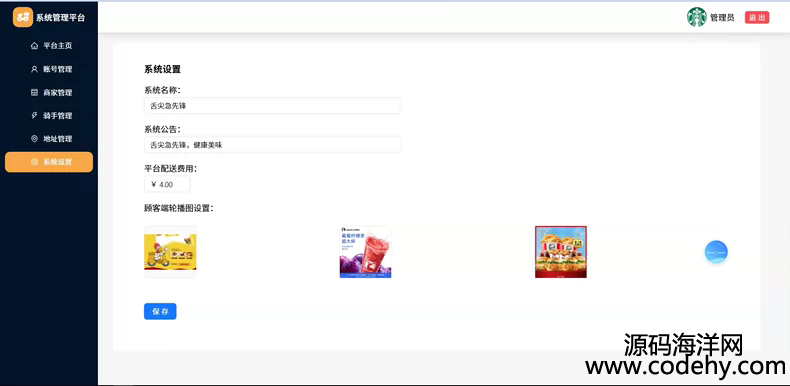
Task: Click the 平台配送费用 amount field
Action: (167, 184)
